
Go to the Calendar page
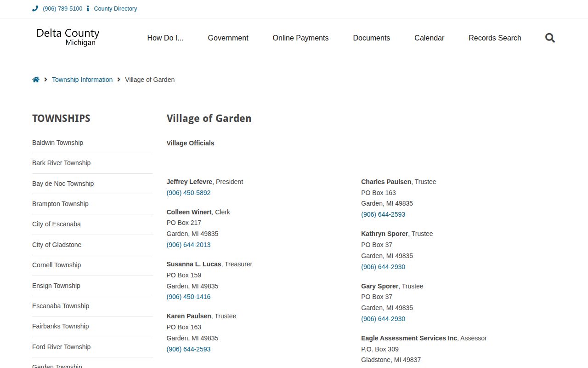tap(429, 38)
